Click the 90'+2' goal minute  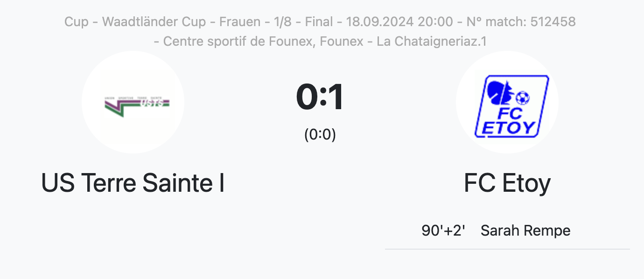[443, 230]
